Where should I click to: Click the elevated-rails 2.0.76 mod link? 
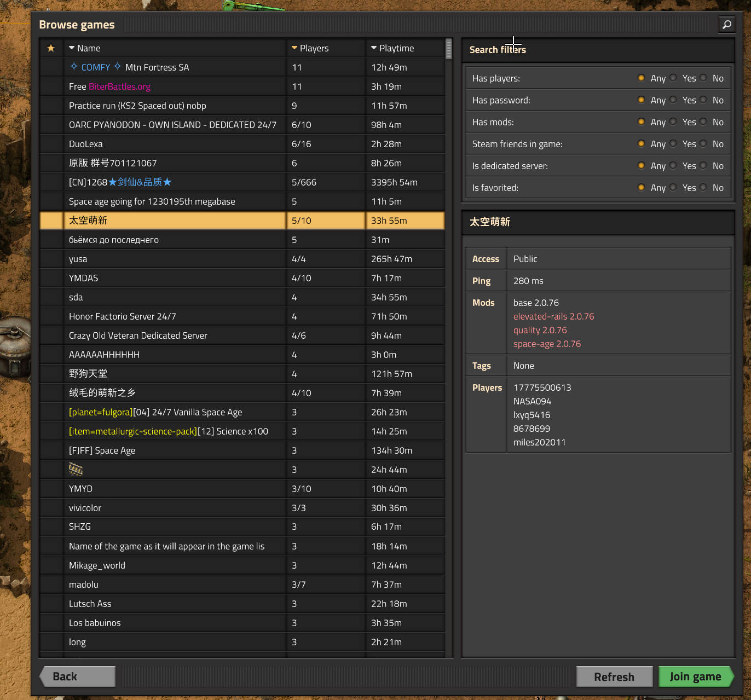click(553, 316)
